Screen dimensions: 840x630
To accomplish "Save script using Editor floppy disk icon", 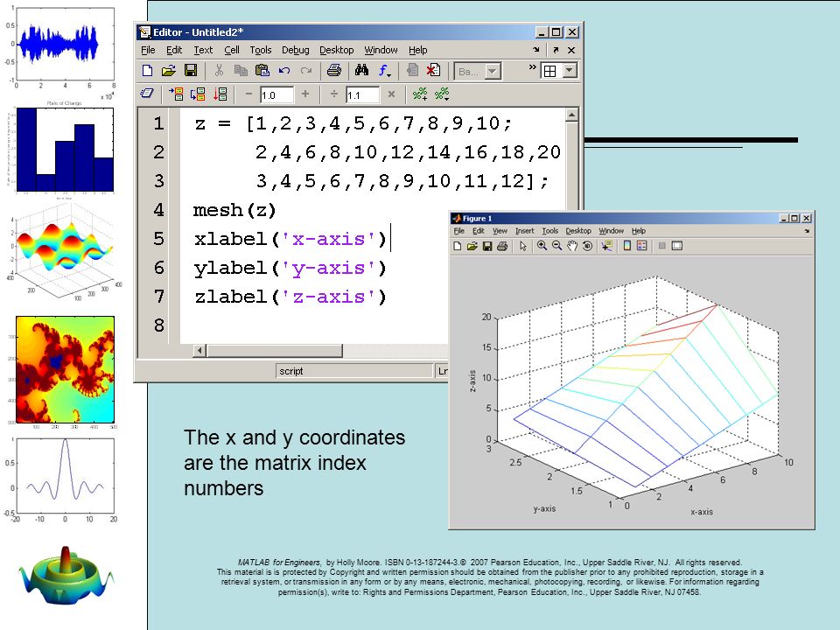I will point(191,71).
